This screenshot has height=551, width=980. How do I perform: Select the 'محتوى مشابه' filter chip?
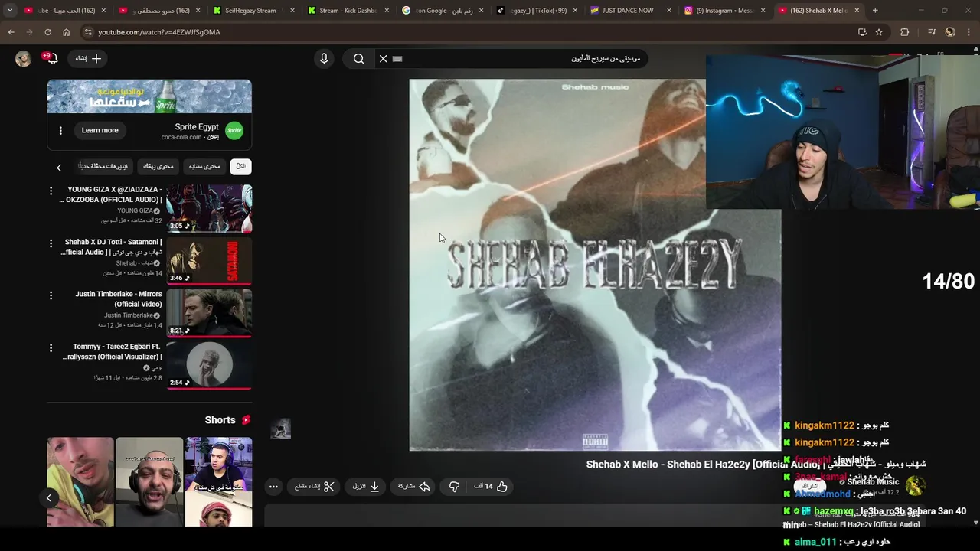coord(204,166)
